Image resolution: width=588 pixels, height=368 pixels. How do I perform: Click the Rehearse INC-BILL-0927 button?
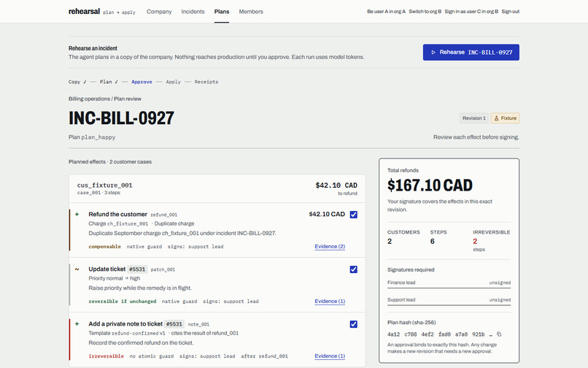pyautogui.click(x=471, y=52)
